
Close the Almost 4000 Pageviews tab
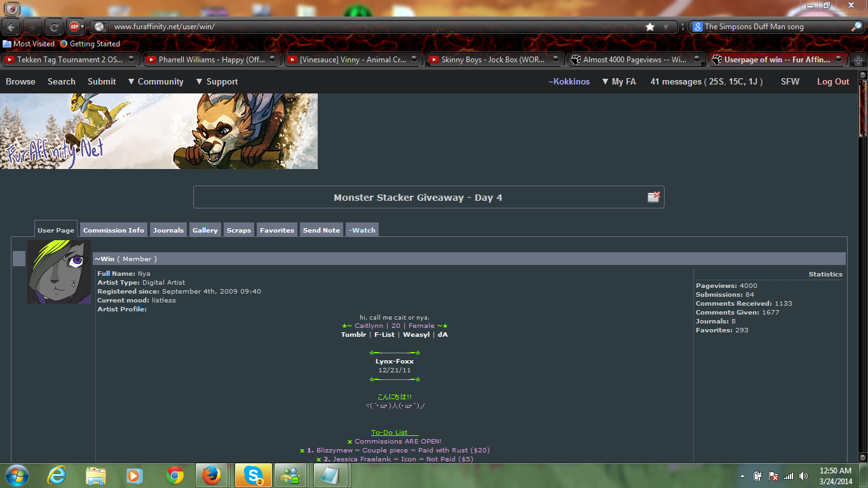(x=697, y=59)
